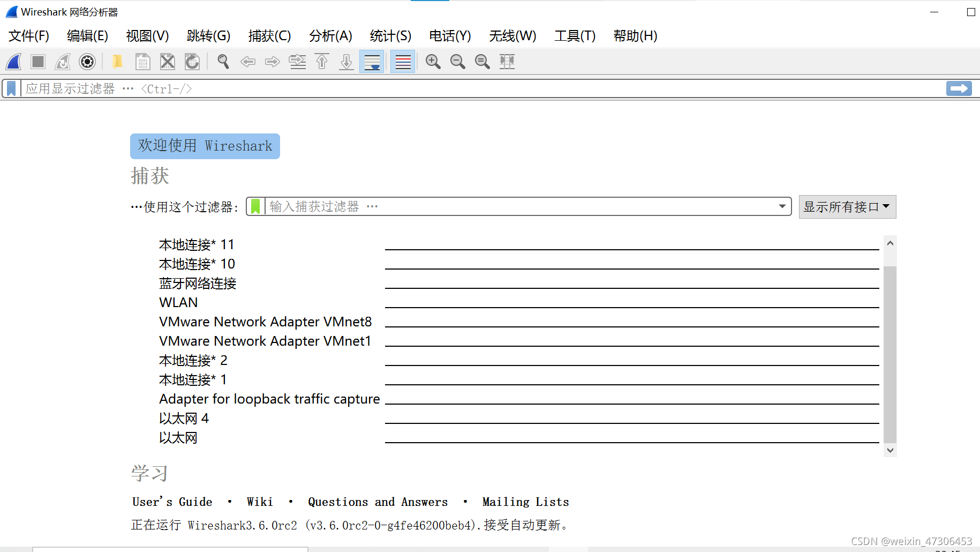This screenshot has width=980, height=552.
Task: Apply display filter arrow button
Action: tap(959, 88)
